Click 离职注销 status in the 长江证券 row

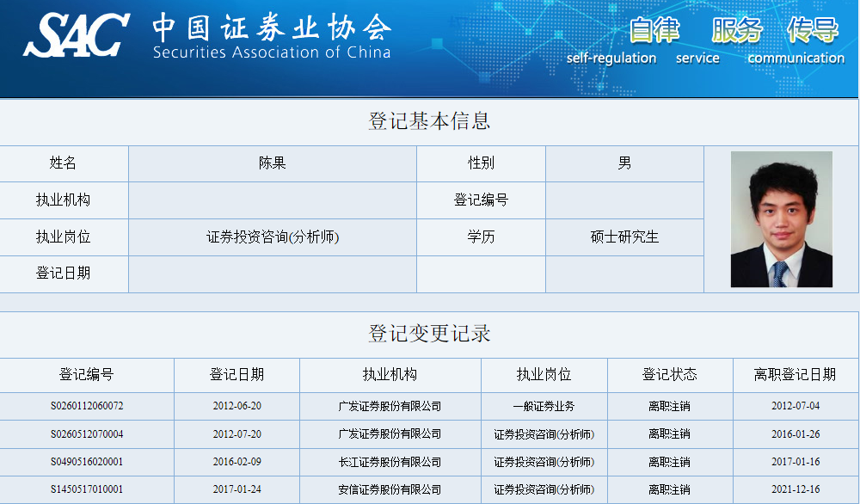click(x=670, y=462)
